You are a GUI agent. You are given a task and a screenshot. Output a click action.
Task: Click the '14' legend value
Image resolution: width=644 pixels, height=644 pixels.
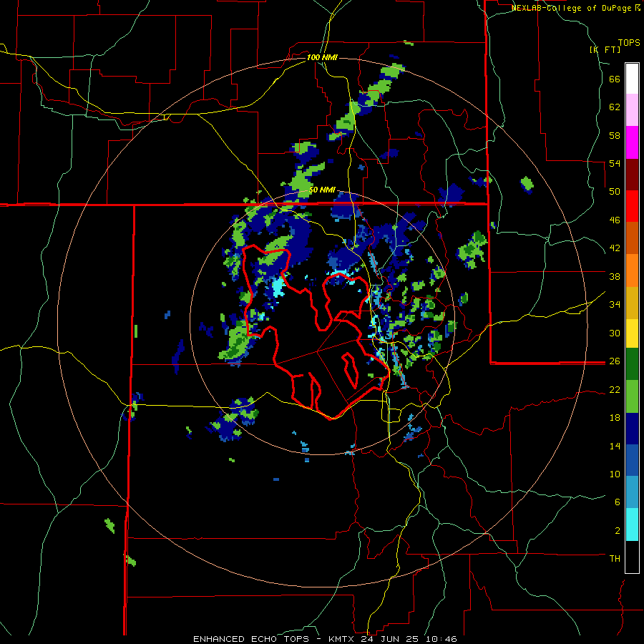[615, 446]
